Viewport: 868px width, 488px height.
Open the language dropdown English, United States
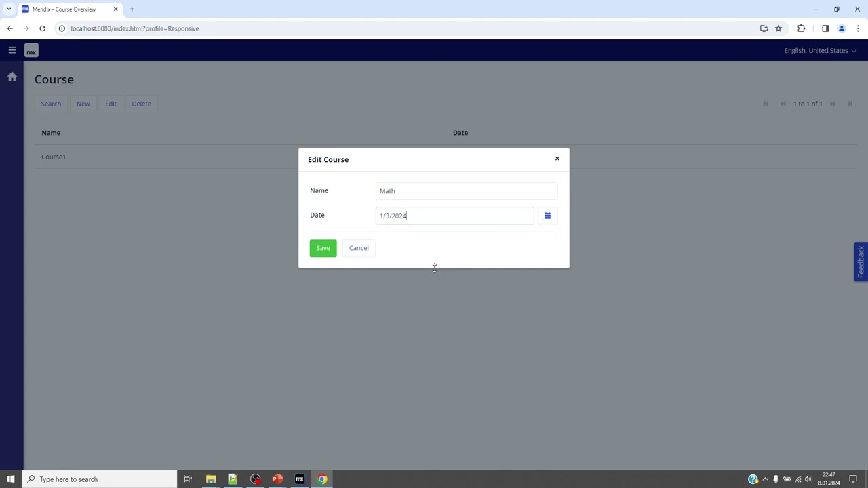click(x=820, y=51)
